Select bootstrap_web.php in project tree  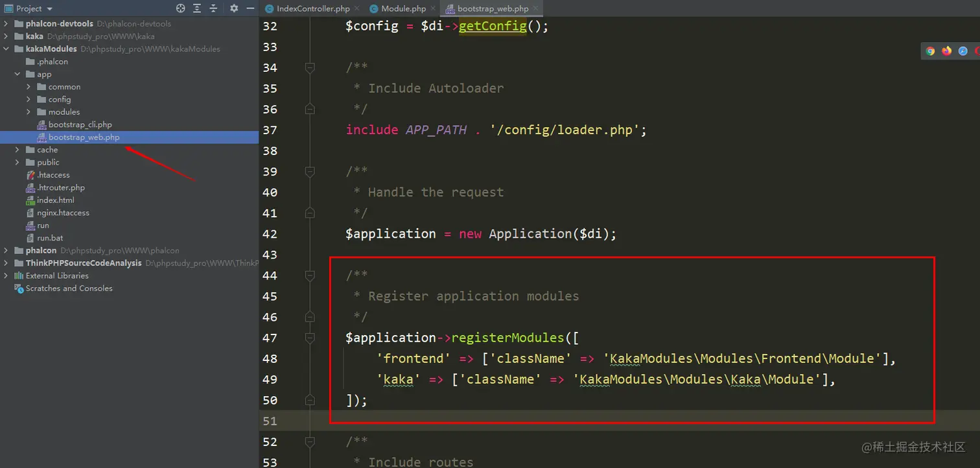click(x=84, y=137)
